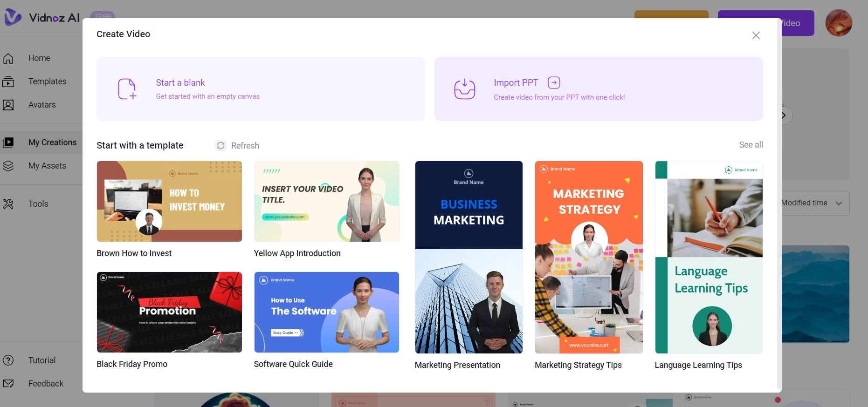Click the arrow icon beside Import PPT
The width and height of the screenshot is (868, 407).
click(554, 83)
